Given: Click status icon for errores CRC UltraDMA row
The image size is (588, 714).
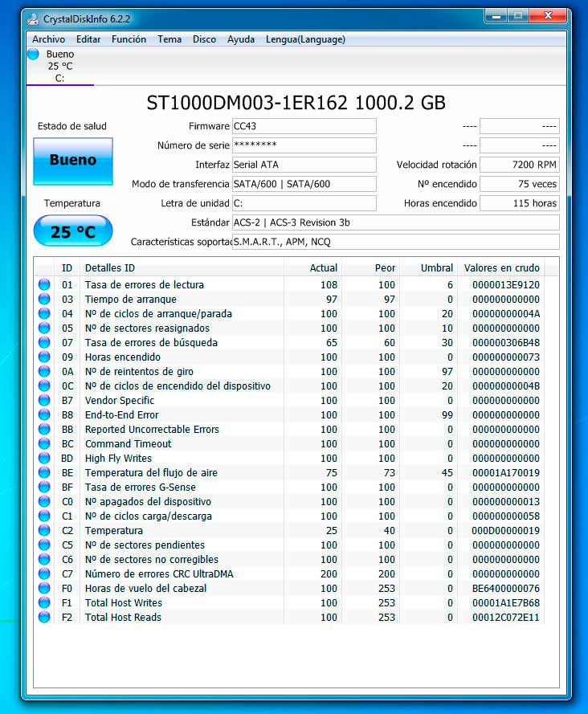Looking at the screenshot, I should coord(44,573).
